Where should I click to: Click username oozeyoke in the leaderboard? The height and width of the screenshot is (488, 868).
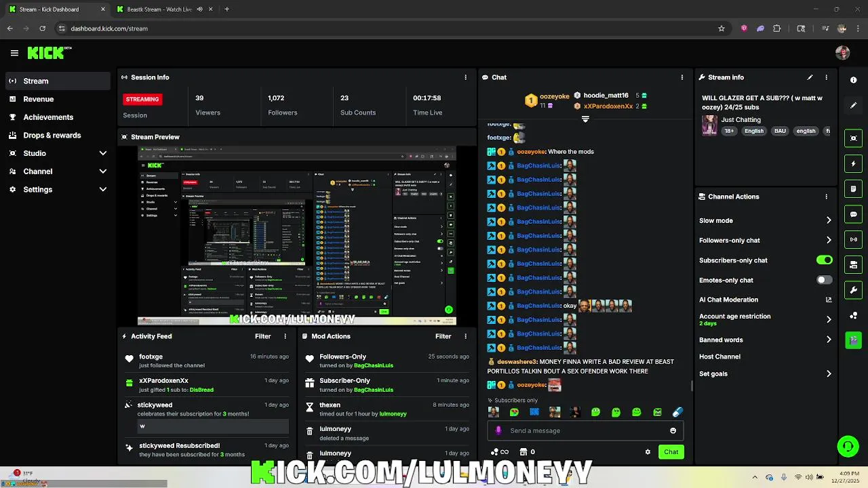click(554, 97)
